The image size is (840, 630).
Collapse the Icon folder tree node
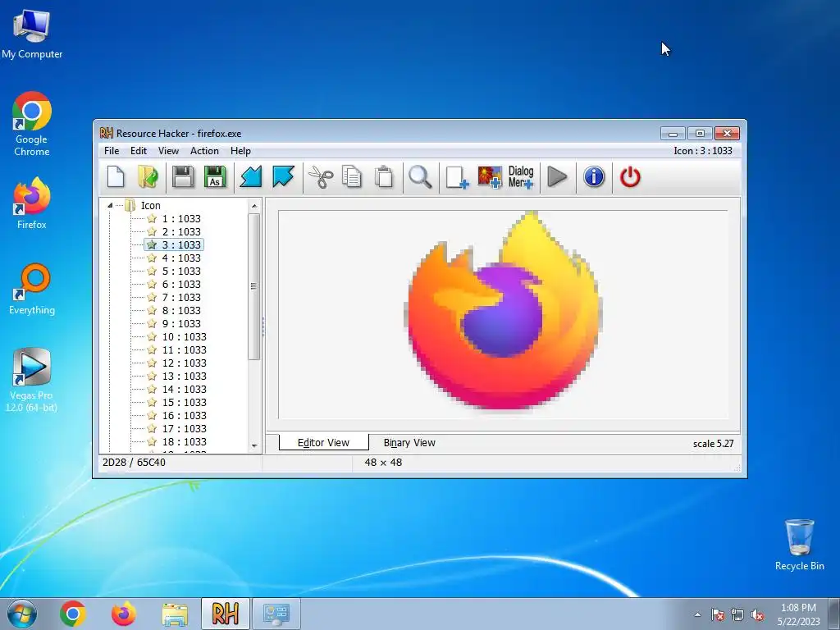click(110, 205)
